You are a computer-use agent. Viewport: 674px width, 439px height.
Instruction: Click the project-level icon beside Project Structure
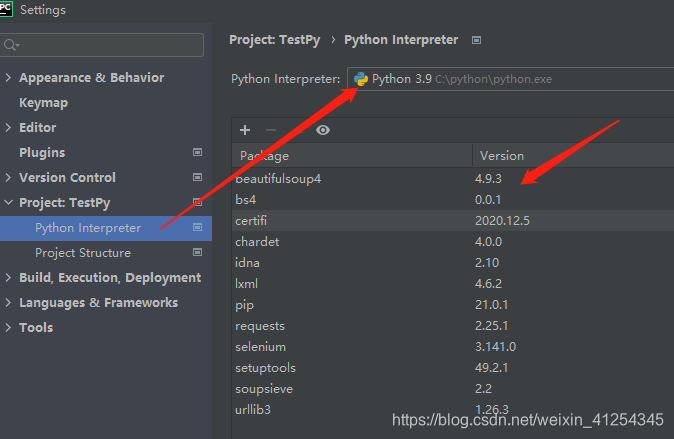[197, 252]
